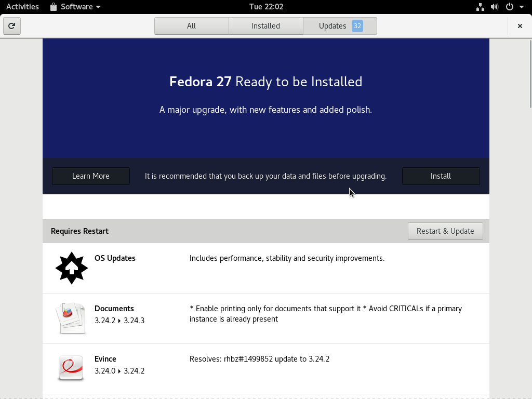The height and width of the screenshot is (399, 532).
Task: Open the network status icon in top bar
Action: (x=480, y=7)
